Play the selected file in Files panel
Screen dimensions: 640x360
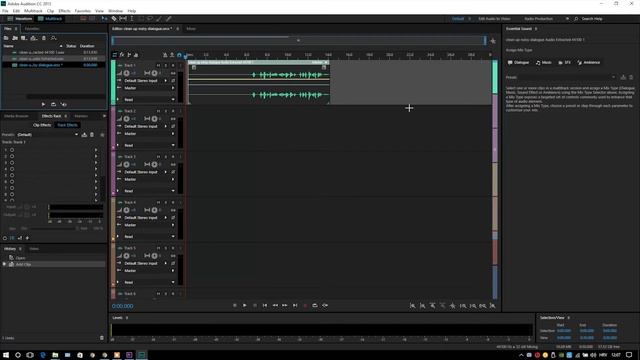click(43, 104)
